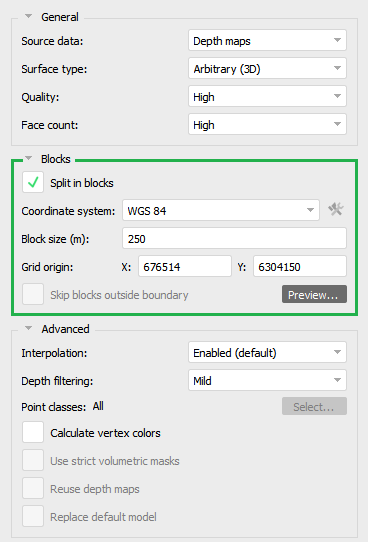Open coordinate system settings tools icon
This screenshot has width=368, height=542.
[336, 209]
